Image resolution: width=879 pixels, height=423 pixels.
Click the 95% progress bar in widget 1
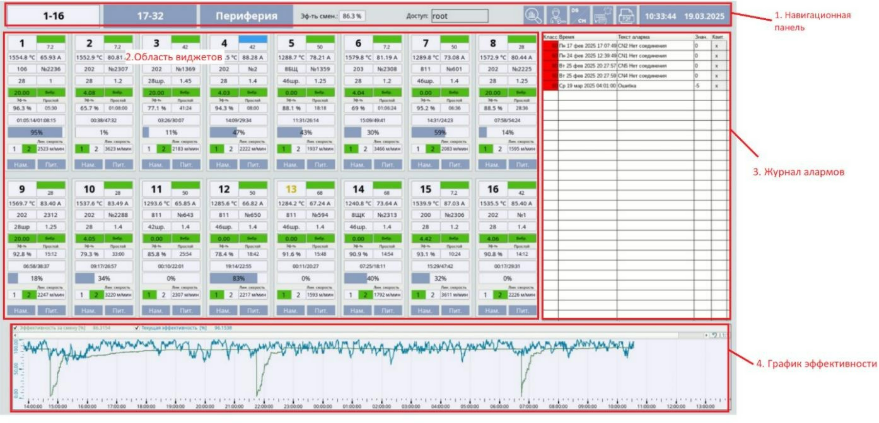[36, 132]
